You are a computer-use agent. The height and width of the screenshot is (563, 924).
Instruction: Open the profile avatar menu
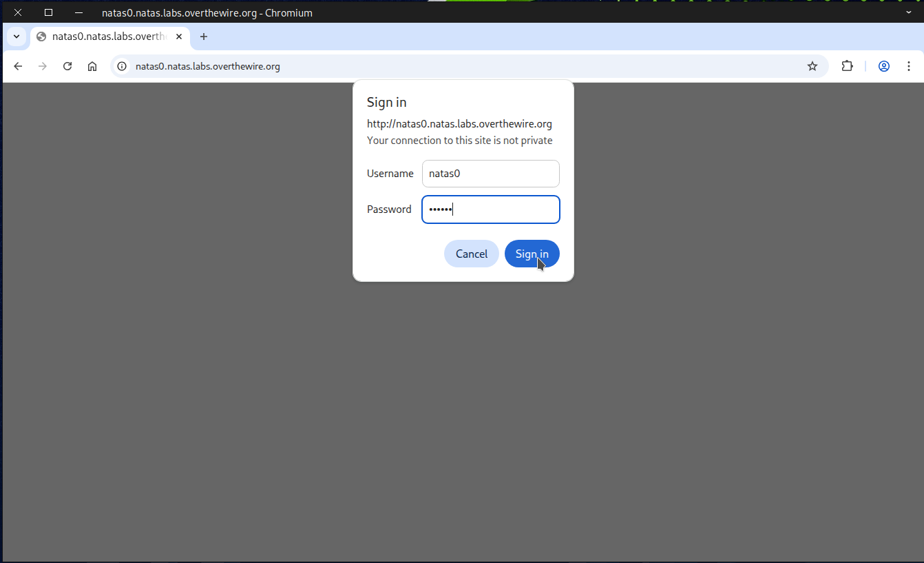[884, 66]
